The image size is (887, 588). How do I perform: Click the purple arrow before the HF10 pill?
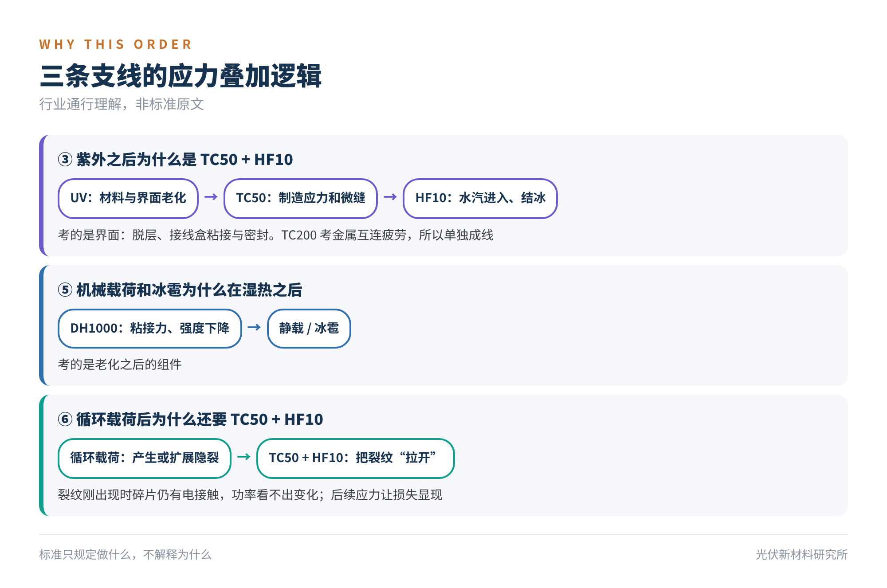tap(390, 196)
